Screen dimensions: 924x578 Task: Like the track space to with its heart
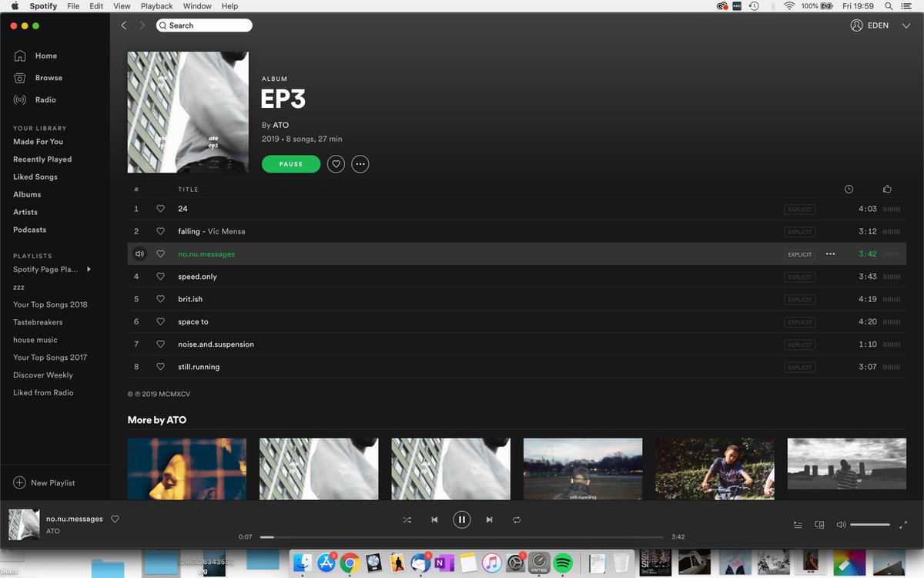(161, 321)
